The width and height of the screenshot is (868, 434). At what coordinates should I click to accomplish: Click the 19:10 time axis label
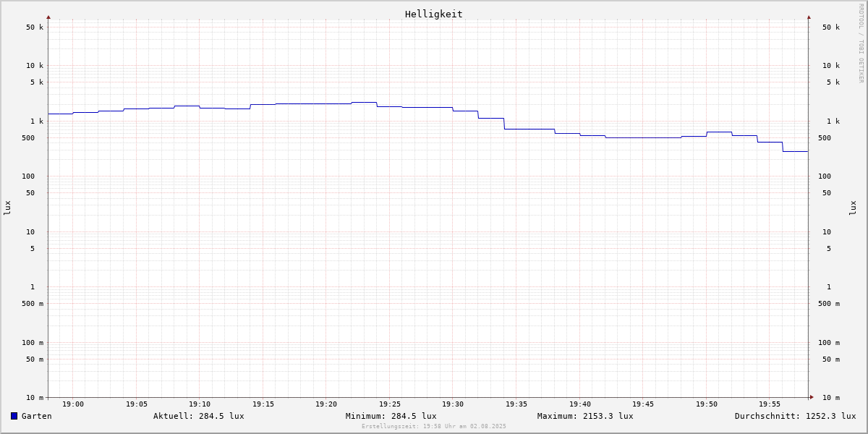200,404
